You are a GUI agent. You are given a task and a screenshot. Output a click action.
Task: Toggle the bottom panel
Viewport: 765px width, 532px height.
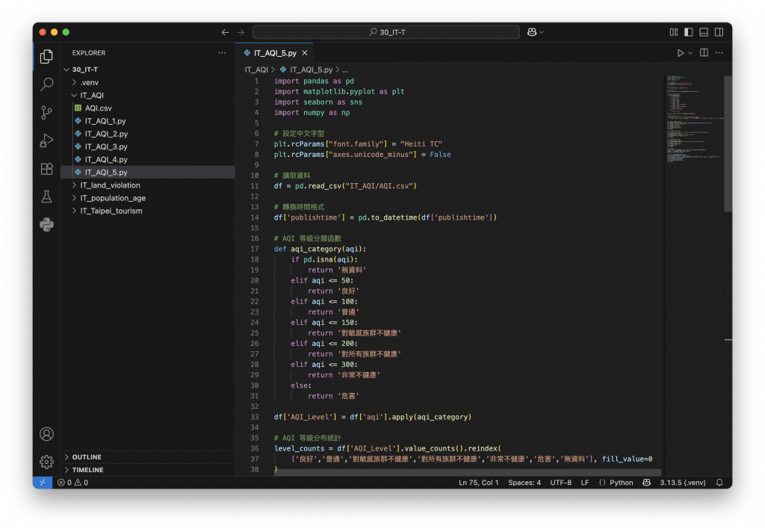(704, 32)
